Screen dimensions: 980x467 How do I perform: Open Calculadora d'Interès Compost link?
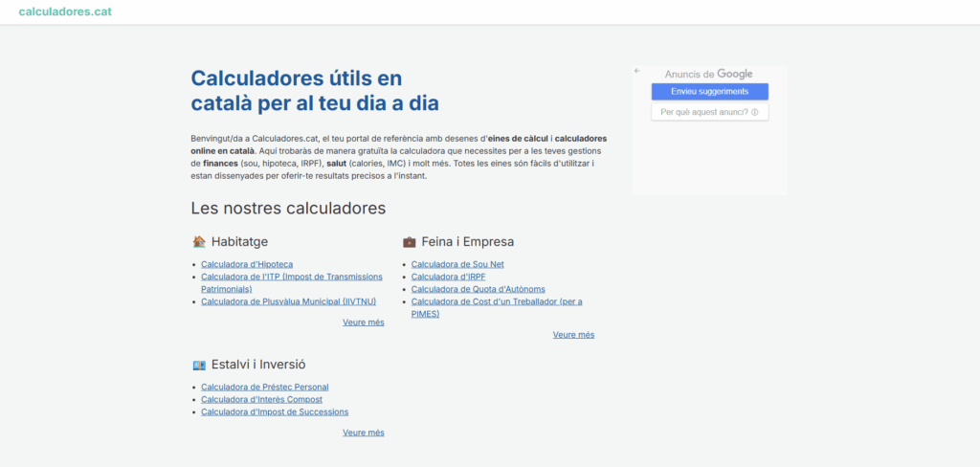tap(262, 399)
